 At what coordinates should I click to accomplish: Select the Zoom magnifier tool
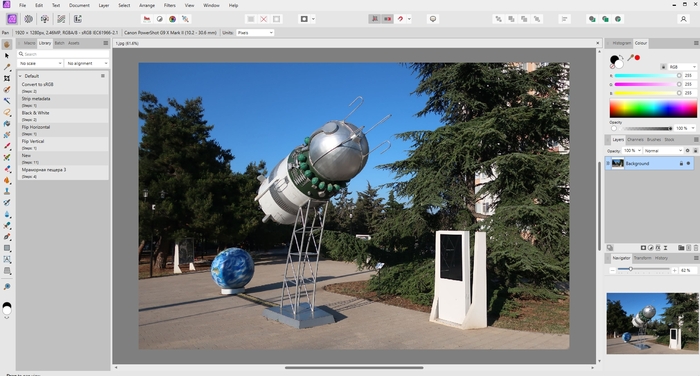pyautogui.click(x=7, y=286)
